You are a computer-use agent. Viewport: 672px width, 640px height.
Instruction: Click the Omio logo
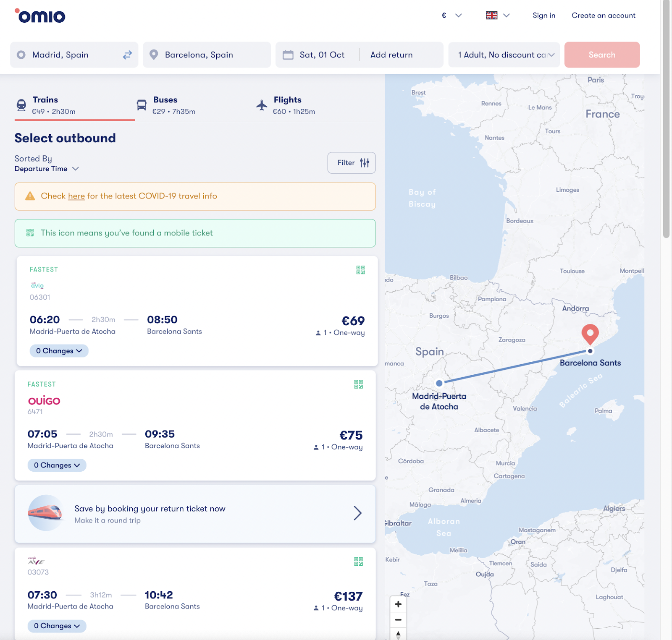click(40, 16)
